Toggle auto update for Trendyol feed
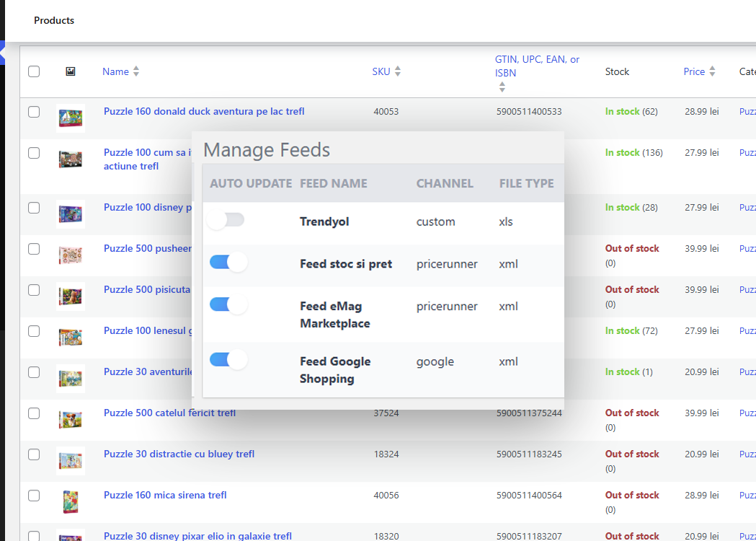Image resolution: width=756 pixels, height=541 pixels. (226, 220)
